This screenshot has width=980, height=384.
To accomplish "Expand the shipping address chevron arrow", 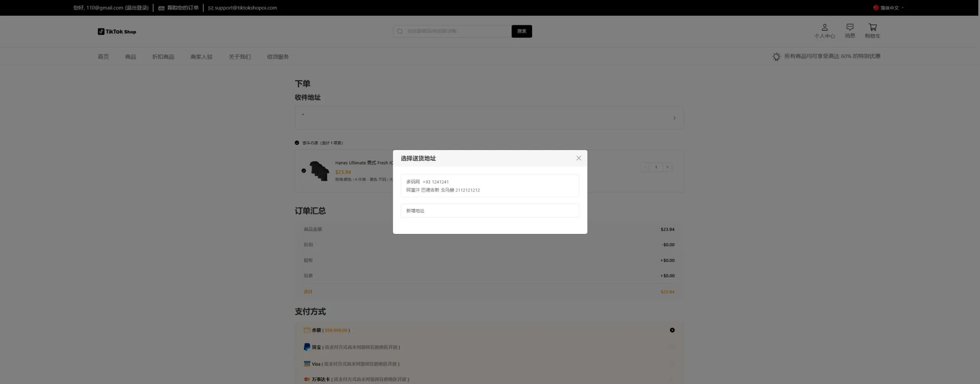I will pyautogui.click(x=674, y=118).
